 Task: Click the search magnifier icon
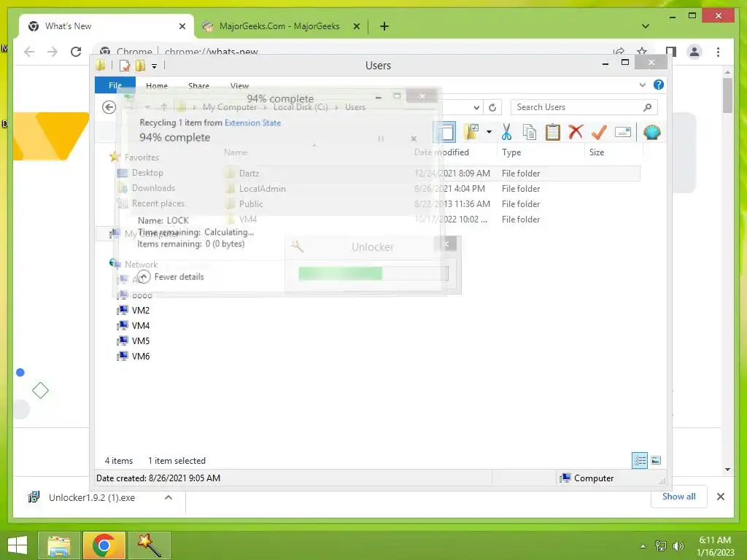tap(647, 107)
